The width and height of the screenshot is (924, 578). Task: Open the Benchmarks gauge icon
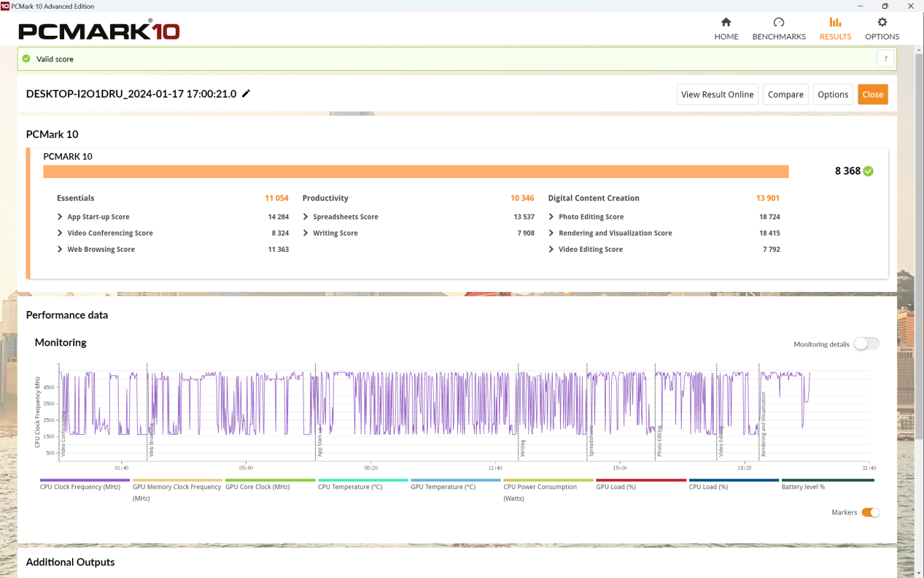point(778,23)
